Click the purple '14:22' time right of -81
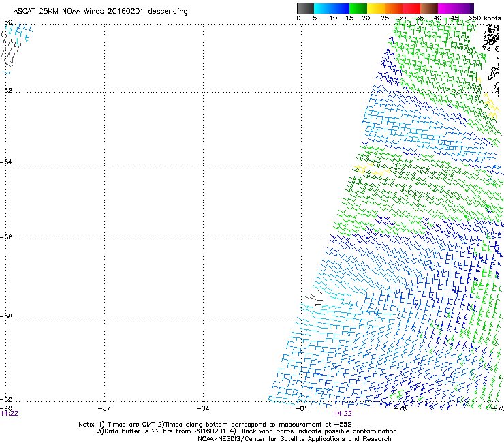 coord(343,414)
